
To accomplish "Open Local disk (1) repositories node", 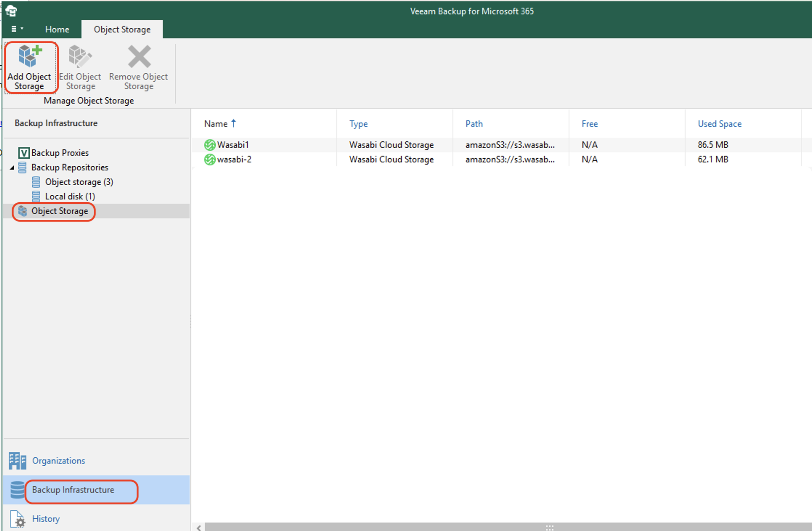I will [x=70, y=196].
